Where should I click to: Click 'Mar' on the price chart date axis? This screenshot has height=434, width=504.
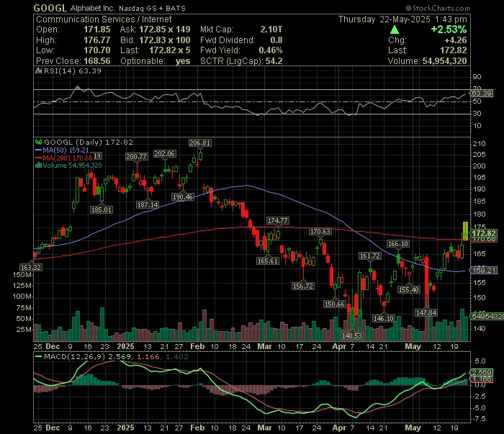(264, 347)
